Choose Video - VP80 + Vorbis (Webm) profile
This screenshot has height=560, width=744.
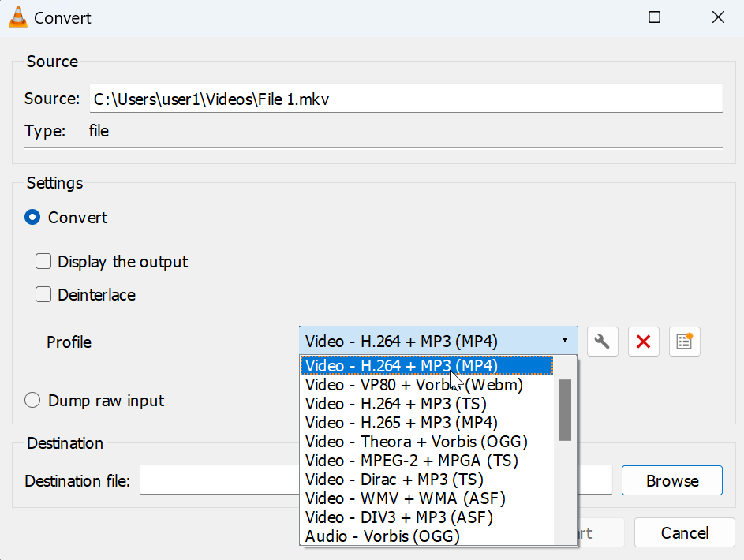(x=427, y=385)
